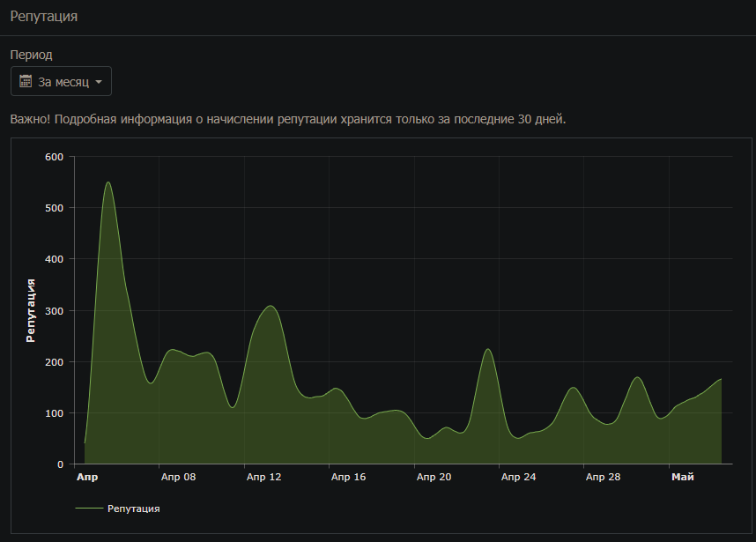Click the caret arrow next to 'За месяц'
This screenshot has width=756, height=542.
pos(98,82)
